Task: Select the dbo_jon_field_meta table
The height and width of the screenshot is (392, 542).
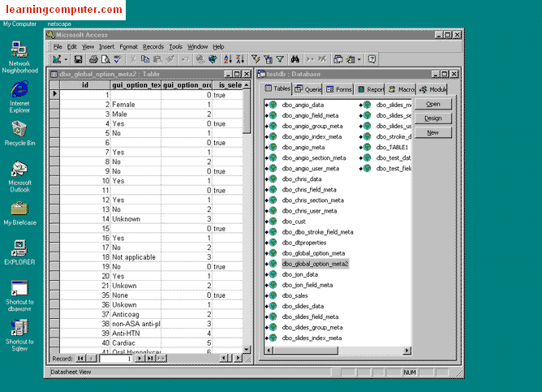Action: [x=307, y=285]
